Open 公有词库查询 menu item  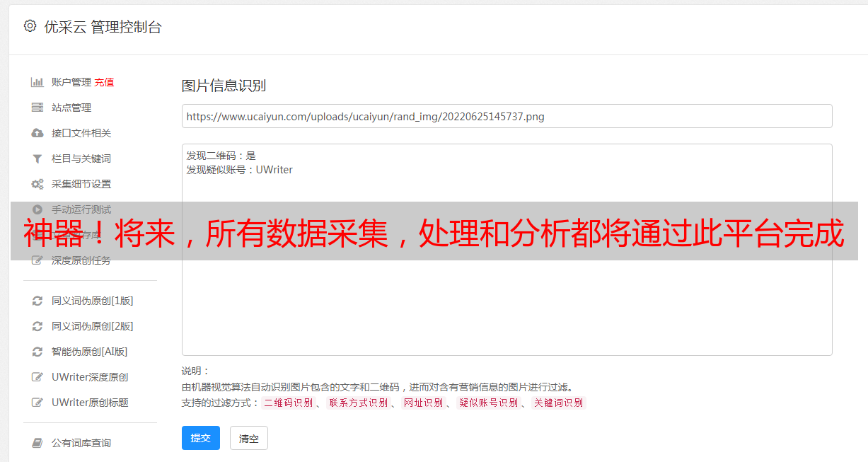[81, 443]
